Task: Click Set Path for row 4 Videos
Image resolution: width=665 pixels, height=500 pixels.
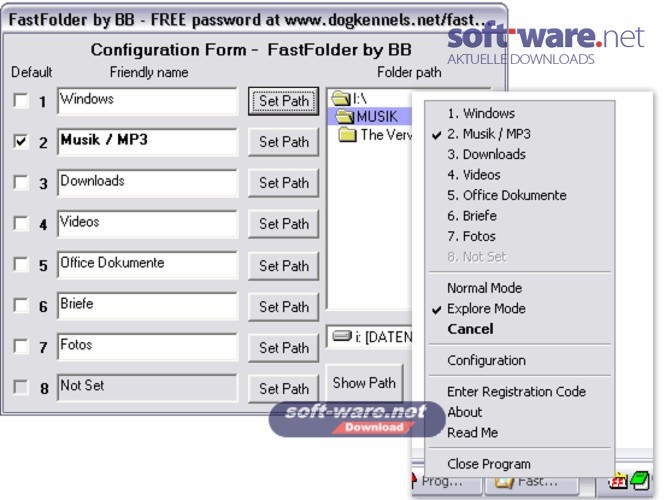Action: [x=284, y=224]
